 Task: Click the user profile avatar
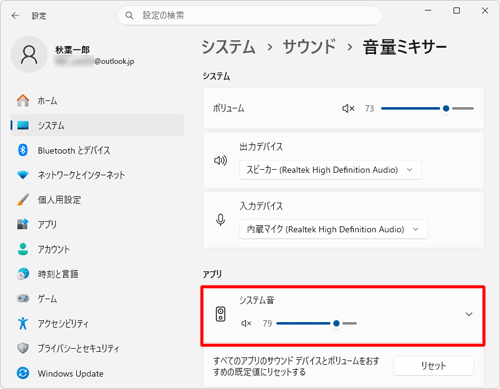[x=29, y=55]
